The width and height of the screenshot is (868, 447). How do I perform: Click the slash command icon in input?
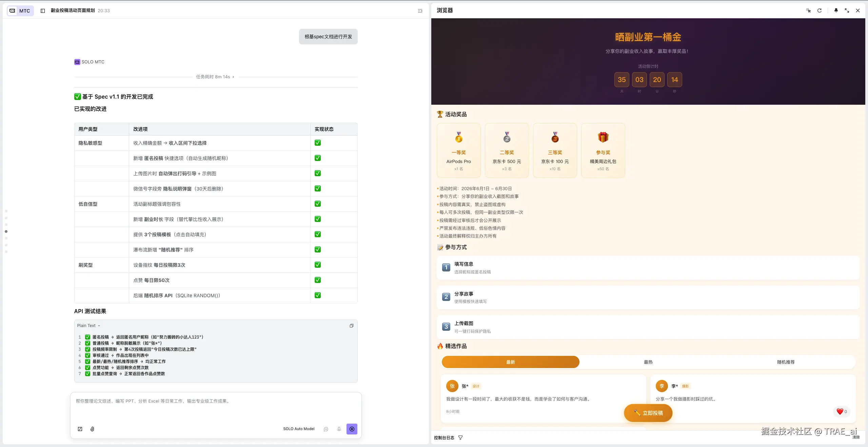[80, 429]
